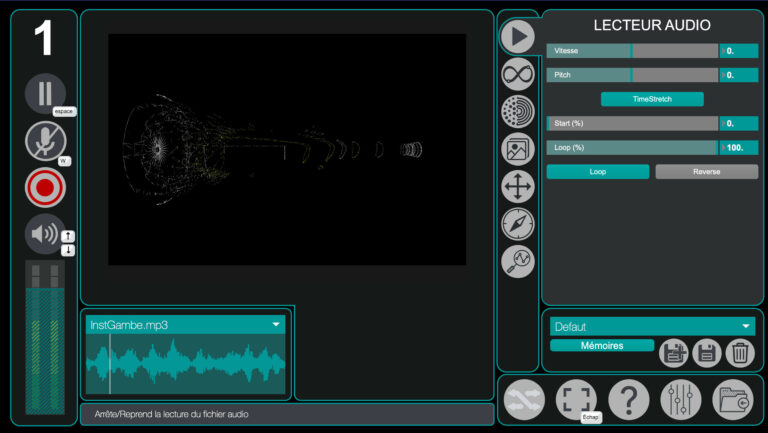
Task: Click the audio waveform display
Action: 186,364
